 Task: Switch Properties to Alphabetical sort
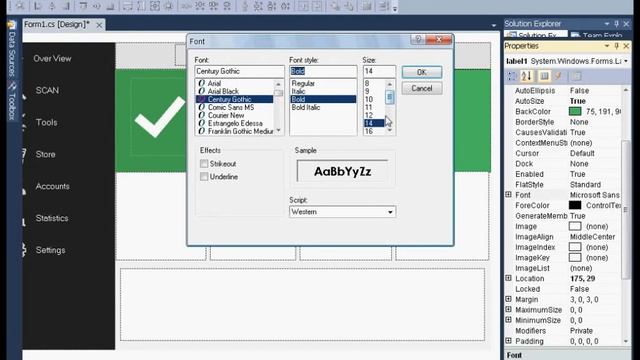tap(527, 76)
